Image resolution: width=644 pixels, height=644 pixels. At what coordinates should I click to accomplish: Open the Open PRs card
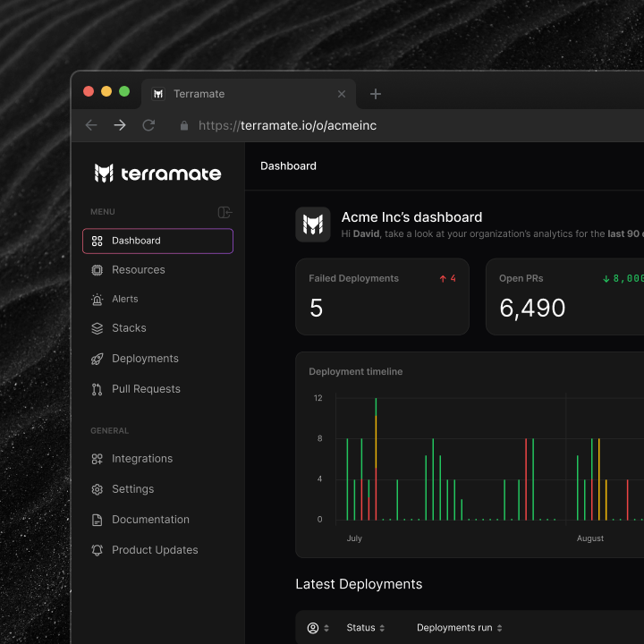point(564,297)
